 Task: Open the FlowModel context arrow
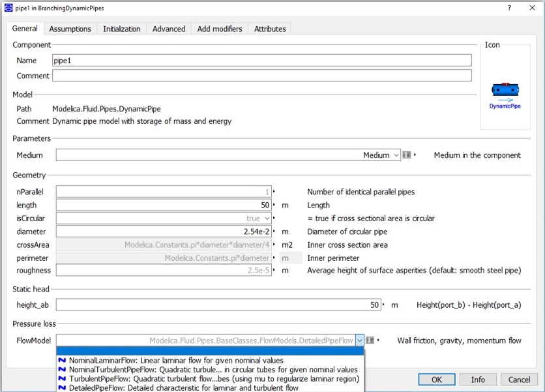[x=378, y=340]
